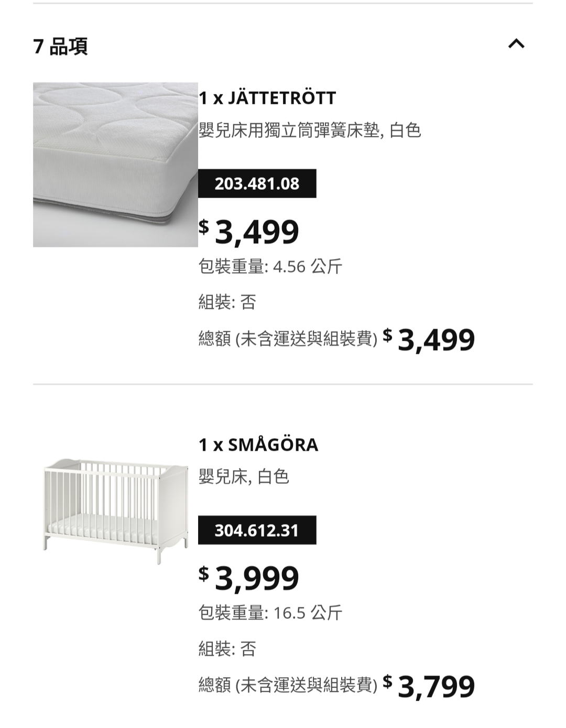Click the 包裝重量: 4.56 公斤 line
Image resolution: width=566 pixels, height=728 pixels.
click(270, 266)
